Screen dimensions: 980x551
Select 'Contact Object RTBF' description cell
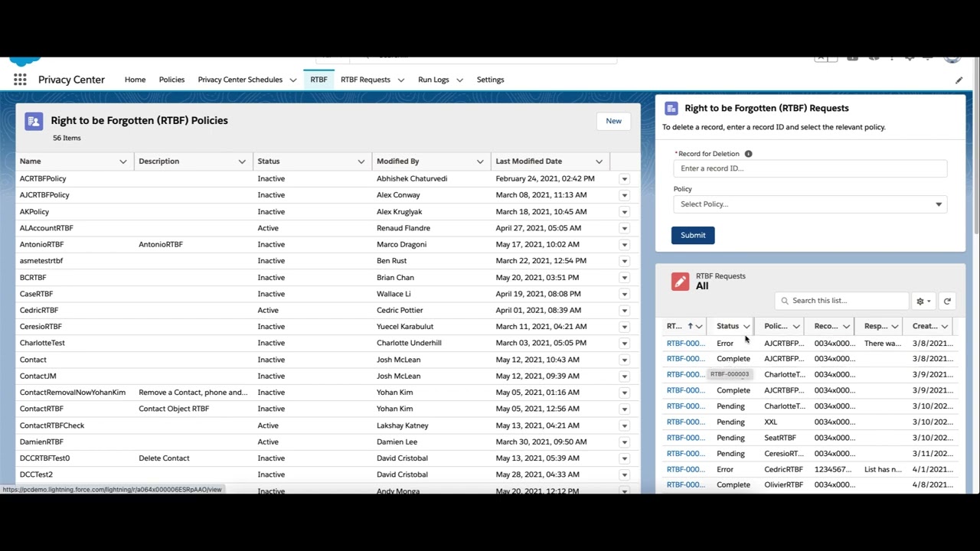174,409
